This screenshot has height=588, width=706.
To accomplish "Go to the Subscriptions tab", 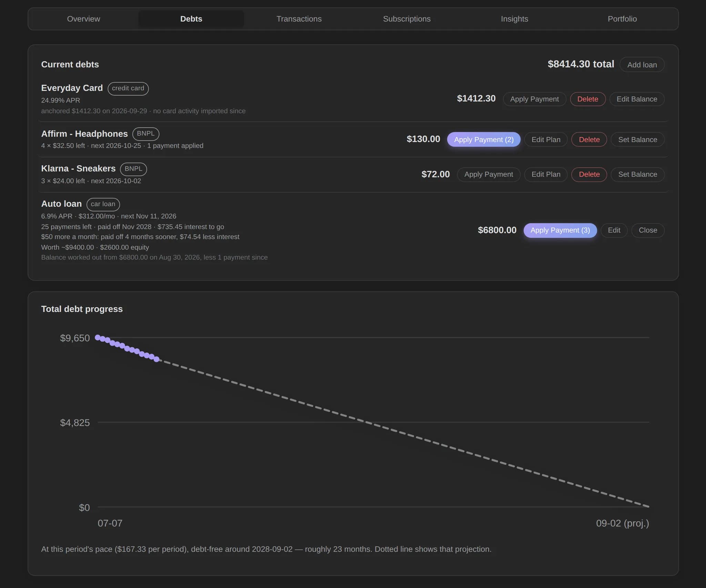I will (406, 19).
